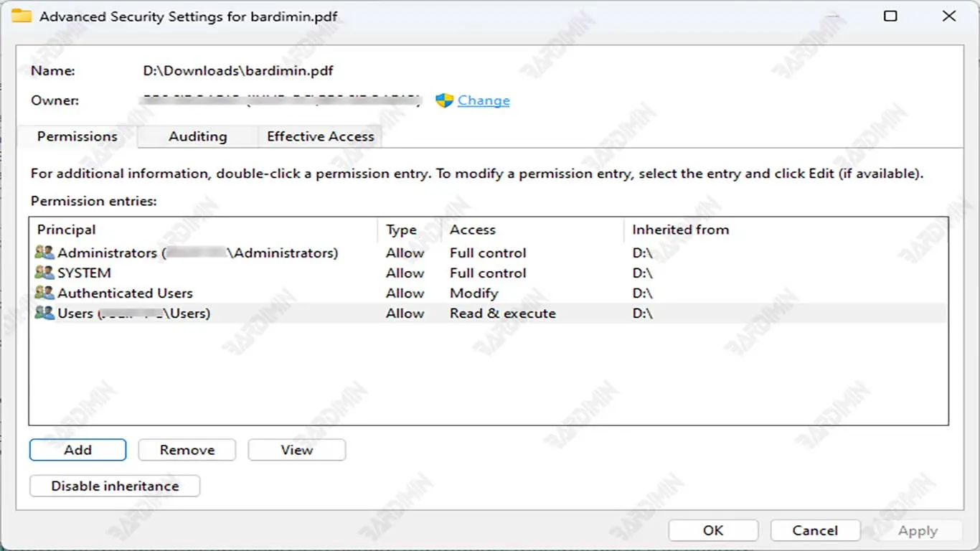
Task: Switch to the Auditing tab
Action: tap(197, 136)
